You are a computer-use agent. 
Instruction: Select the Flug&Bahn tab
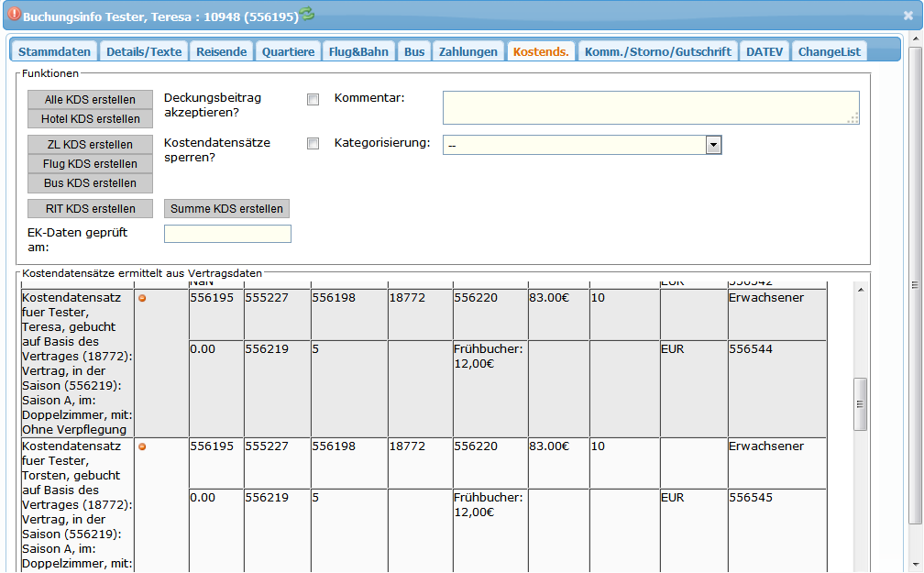point(359,51)
